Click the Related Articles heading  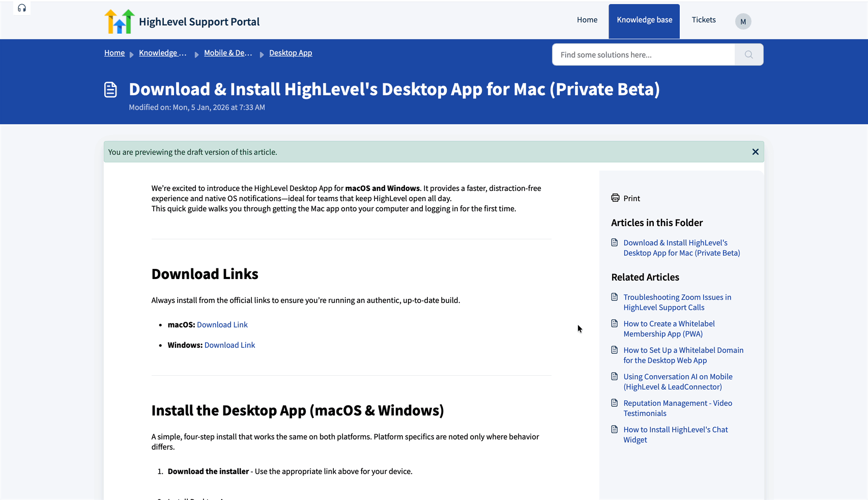(645, 277)
